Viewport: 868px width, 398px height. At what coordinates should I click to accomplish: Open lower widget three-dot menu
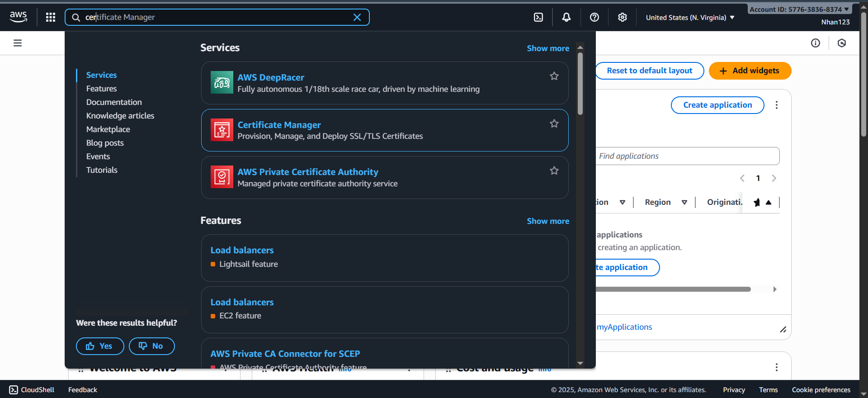(x=777, y=367)
